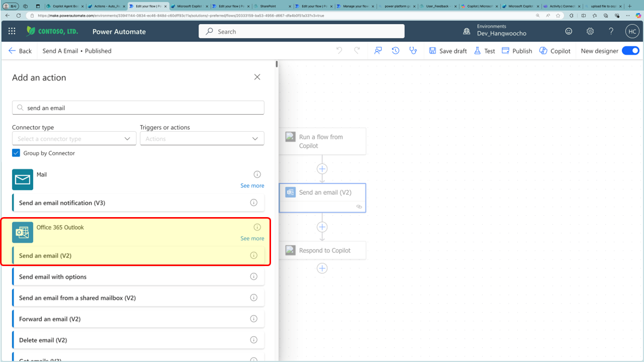Open the Environments picker icon
Screen dimensions: 644x362
coord(467,31)
